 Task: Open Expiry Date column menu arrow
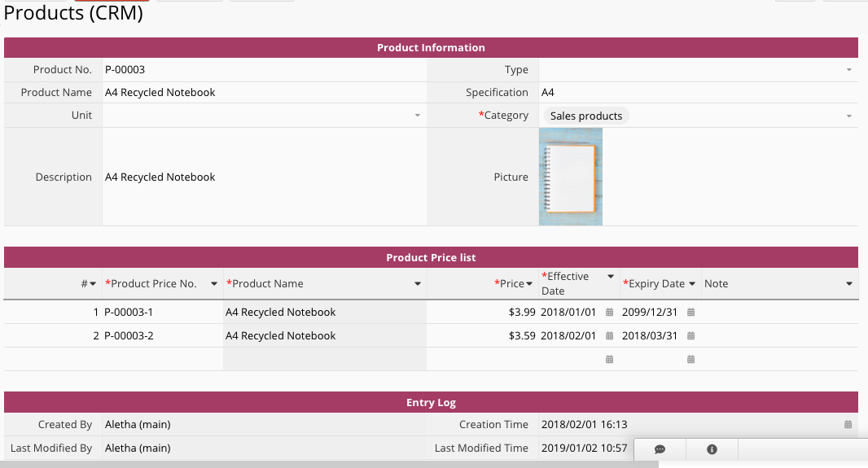tap(692, 284)
